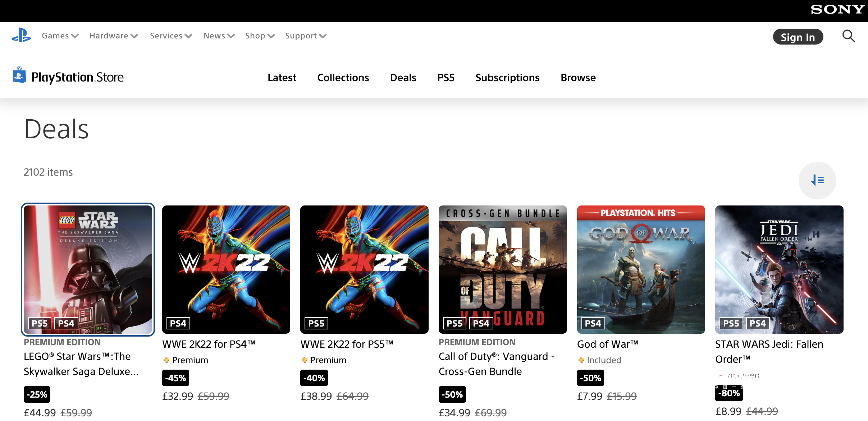Open the Collections store tab
Image resolution: width=868 pixels, height=421 pixels.
pyautogui.click(x=343, y=78)
